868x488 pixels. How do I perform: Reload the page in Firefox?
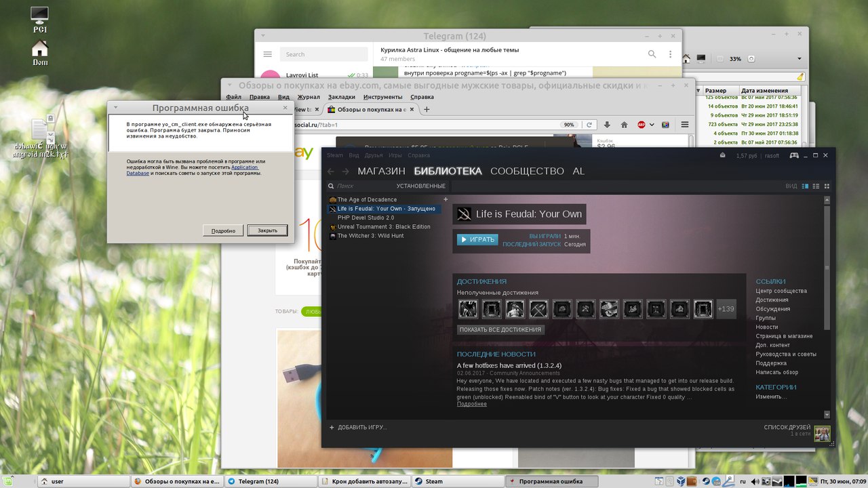click(x=589, y=125)
